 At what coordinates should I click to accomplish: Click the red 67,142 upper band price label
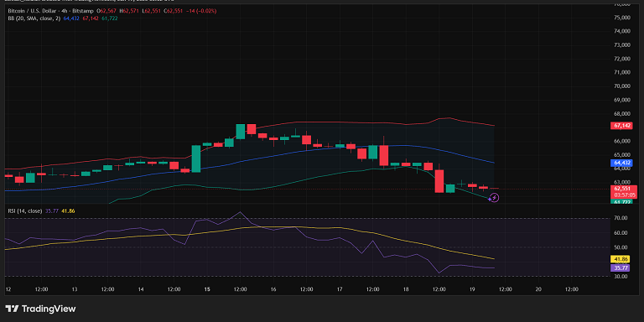click(621, 126)
